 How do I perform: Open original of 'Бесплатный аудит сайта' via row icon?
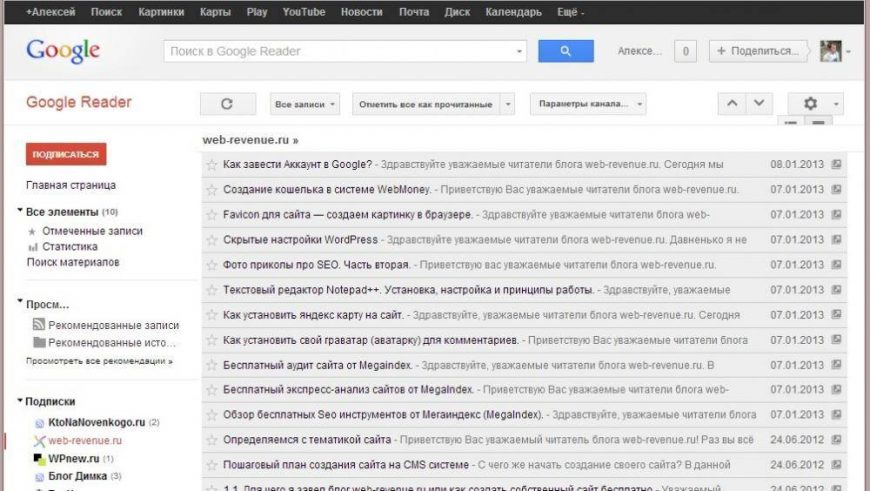pyautogui.click(x=836, y=365)
